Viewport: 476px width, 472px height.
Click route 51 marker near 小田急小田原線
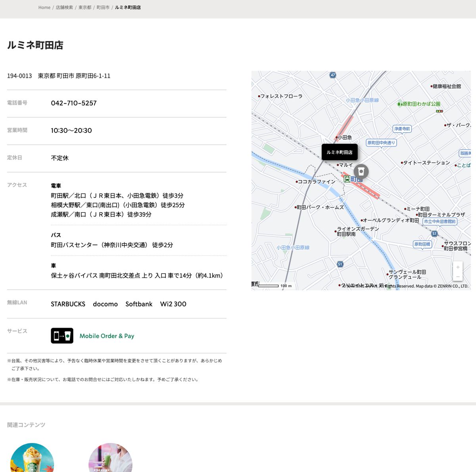click(340, 264)
